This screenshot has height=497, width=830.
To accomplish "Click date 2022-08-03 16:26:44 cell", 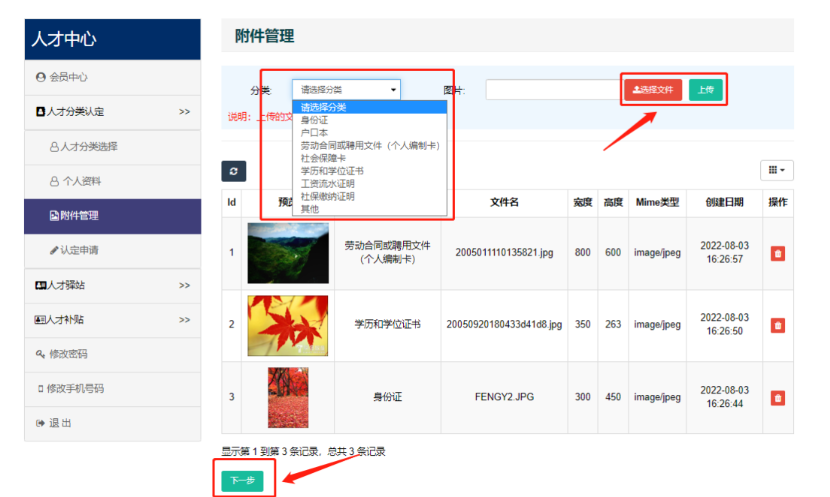I will tap(725, 397).
